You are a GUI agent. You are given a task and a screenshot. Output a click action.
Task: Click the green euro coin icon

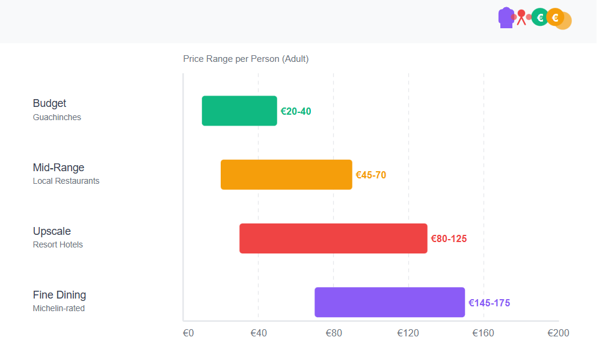pyautogui.click(x=539, y=17)
